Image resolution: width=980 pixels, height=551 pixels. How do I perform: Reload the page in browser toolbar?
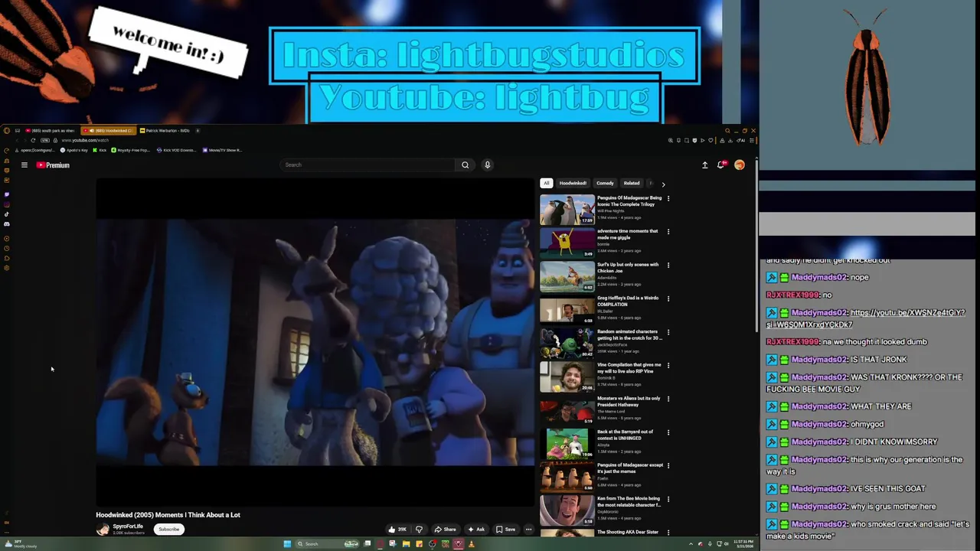pos(33,140)
